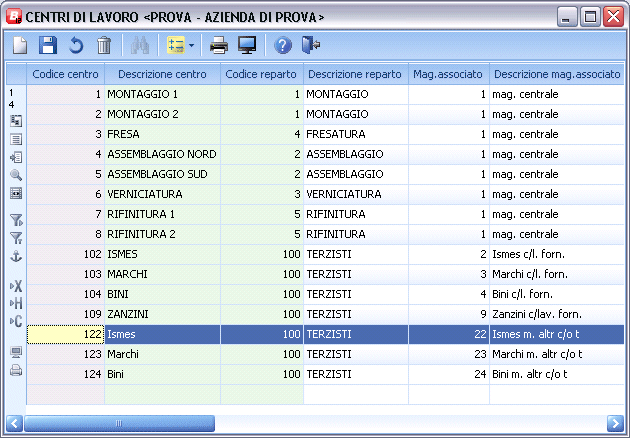Click the Descrizione centro column header
The height and width of the screenshot is (438, 630).
162,74
